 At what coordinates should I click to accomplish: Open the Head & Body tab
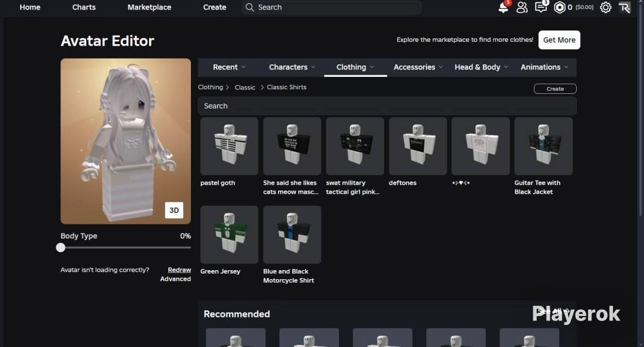click(477, 67)
